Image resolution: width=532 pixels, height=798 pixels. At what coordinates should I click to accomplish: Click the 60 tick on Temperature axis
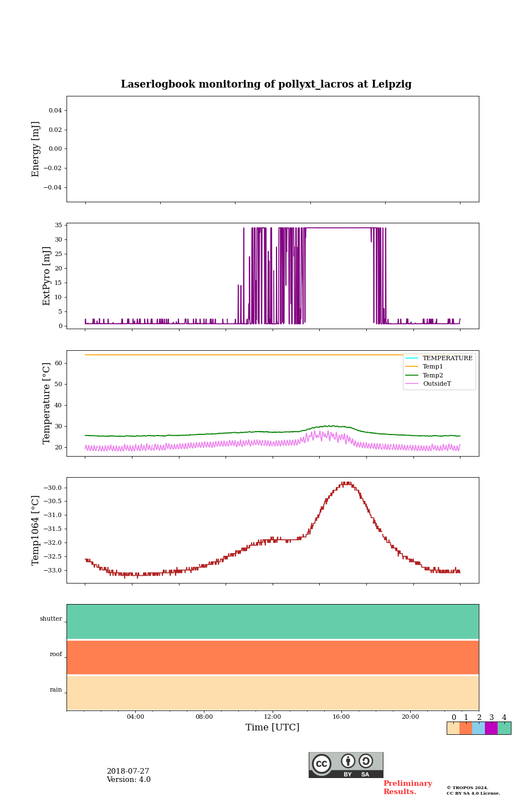(58, 364)
